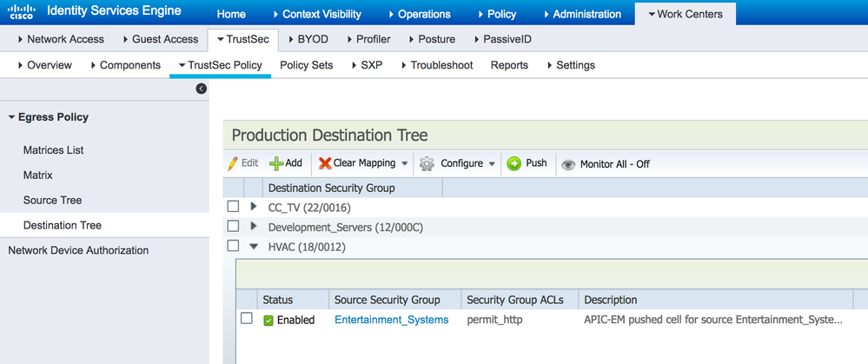Open Network Device Authorization

78,250
